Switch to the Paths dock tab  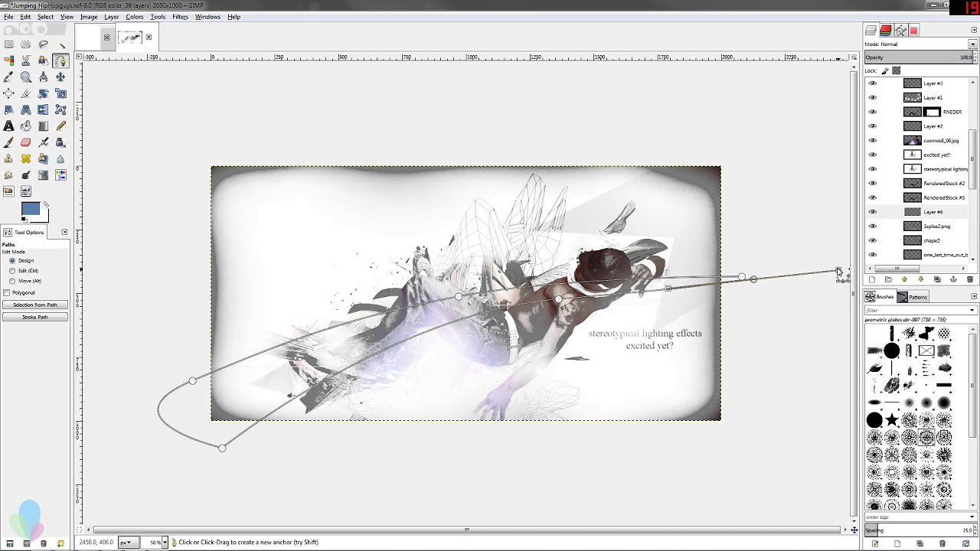point(900,31)
